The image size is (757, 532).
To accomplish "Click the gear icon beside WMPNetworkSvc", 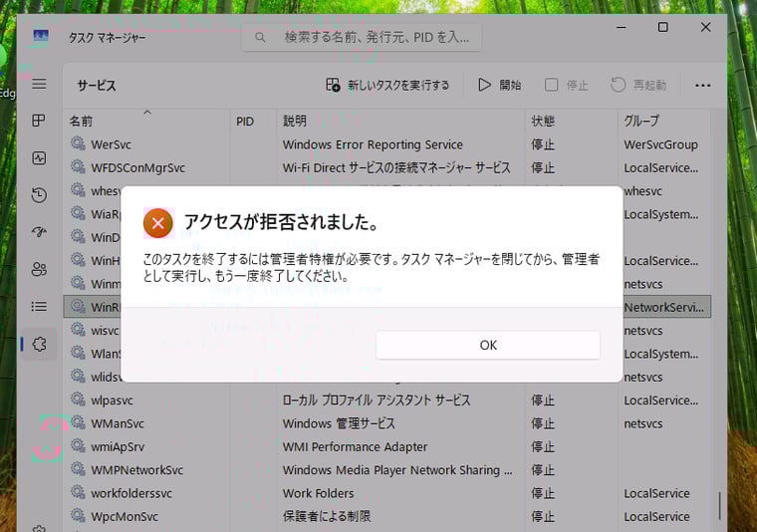I will pyautogui.click(x=78, y=468).
